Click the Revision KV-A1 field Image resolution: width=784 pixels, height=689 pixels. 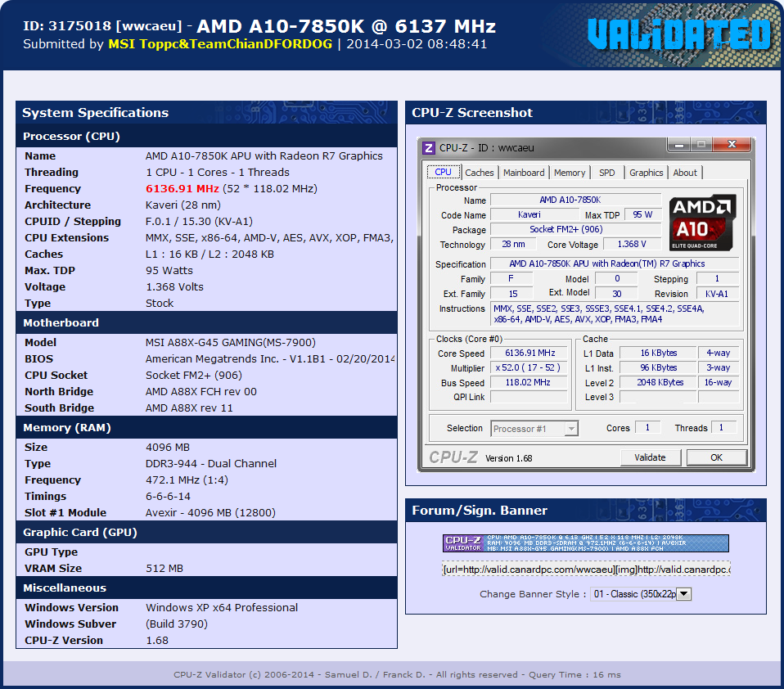tap(717, 294)
